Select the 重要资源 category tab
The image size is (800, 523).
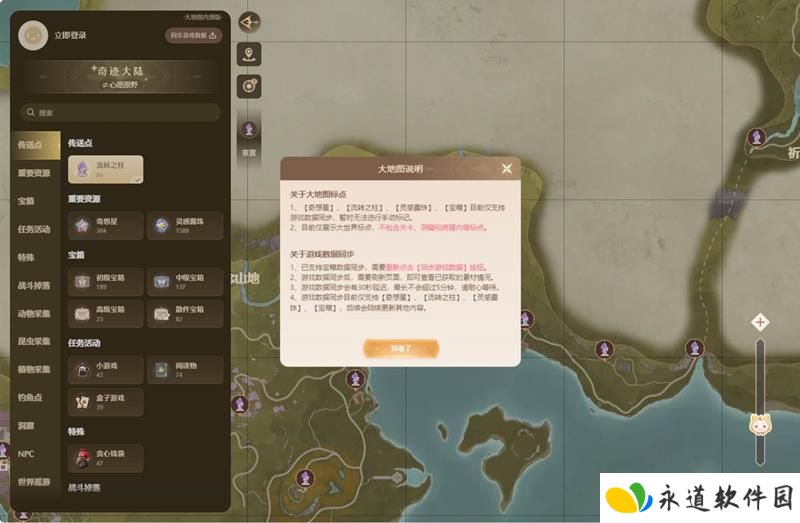click(35, 173)
